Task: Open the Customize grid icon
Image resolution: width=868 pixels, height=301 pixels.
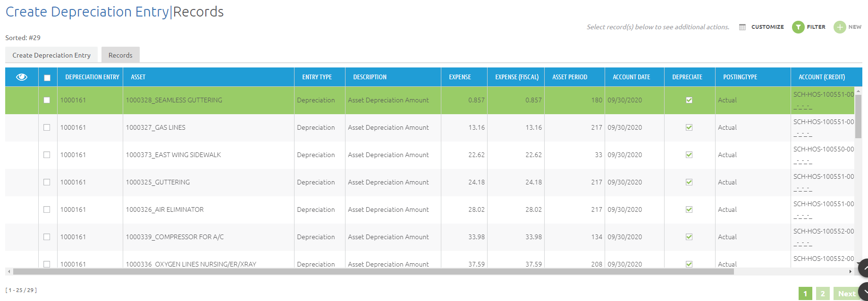Action: (742, 27)
